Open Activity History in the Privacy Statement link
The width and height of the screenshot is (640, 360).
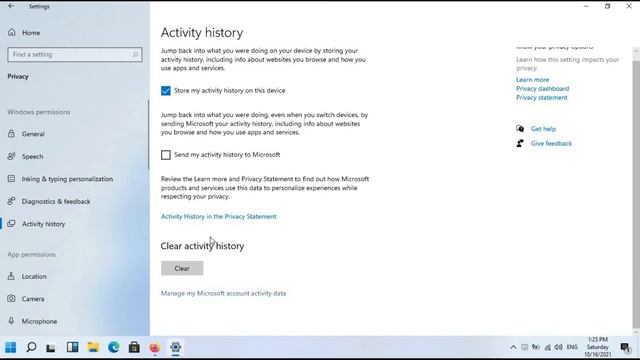pyautogui.click(x=218, y=216)
